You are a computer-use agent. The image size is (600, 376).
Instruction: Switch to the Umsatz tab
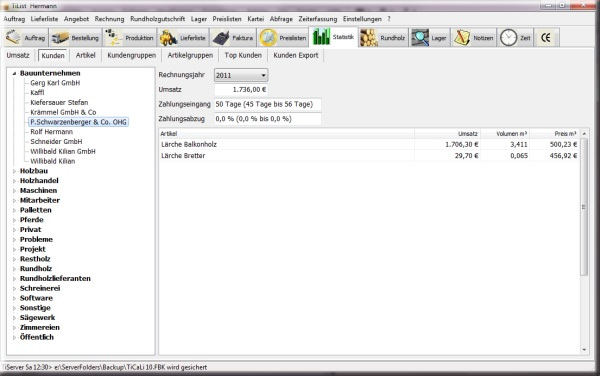(18, 55)
